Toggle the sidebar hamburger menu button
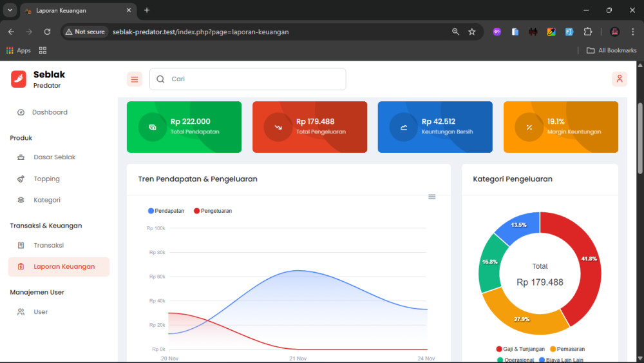The image size is (644, 363). point(135,79)
